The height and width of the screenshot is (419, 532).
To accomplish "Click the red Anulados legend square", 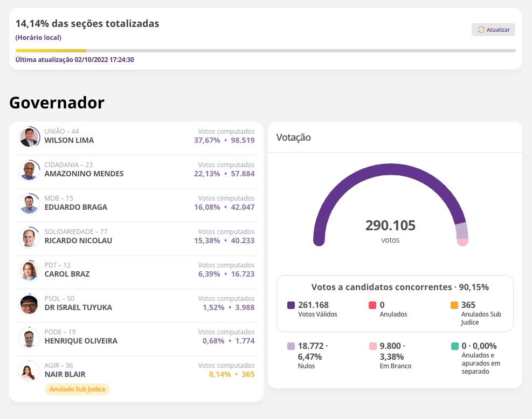I will [x=372, y=305].
